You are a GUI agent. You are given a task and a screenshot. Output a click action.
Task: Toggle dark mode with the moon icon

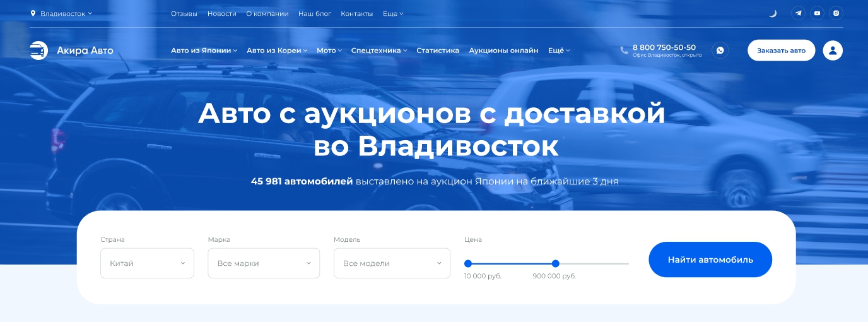(x=773, y=13)
